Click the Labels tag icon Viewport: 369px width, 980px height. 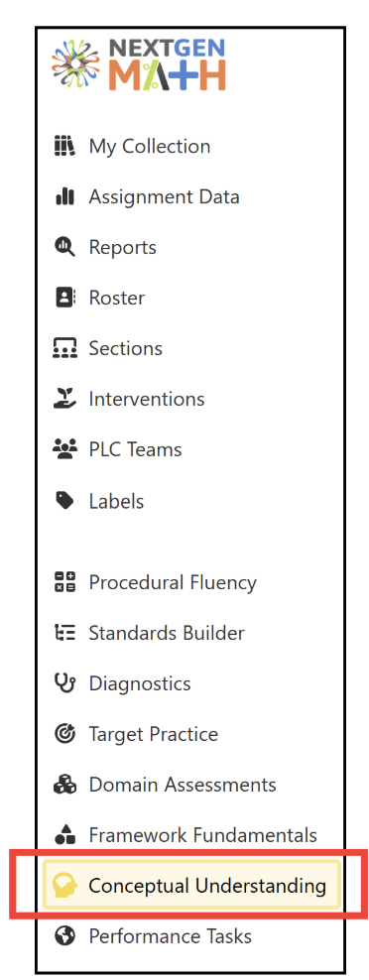tap(65, 501)
